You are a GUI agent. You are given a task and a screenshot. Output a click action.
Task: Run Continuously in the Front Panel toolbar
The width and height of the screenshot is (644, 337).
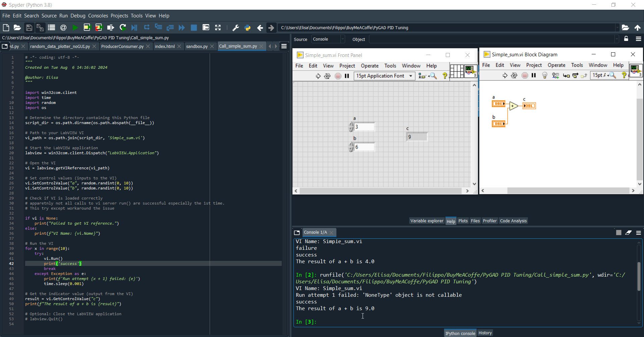tap(327, 76)
